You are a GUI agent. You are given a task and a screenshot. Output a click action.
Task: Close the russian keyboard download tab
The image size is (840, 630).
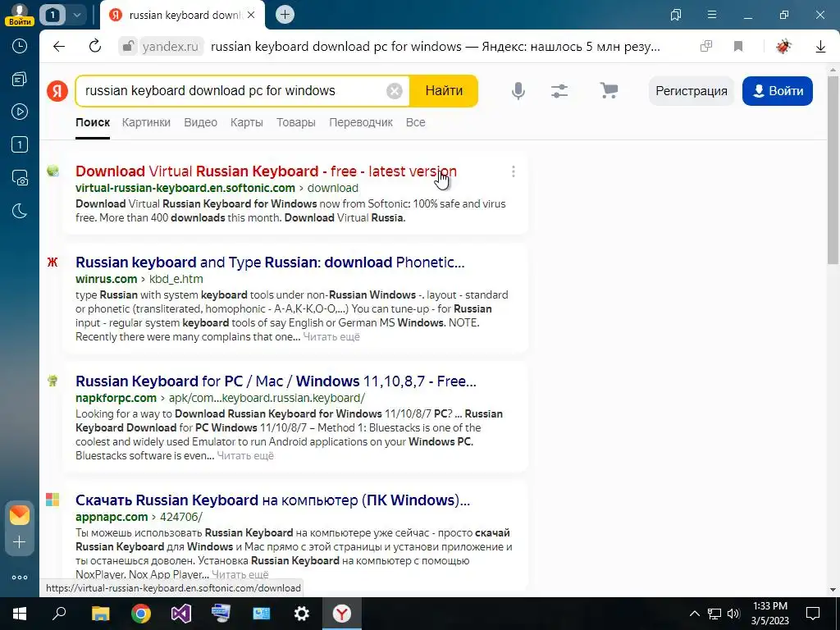coord(253,15)
